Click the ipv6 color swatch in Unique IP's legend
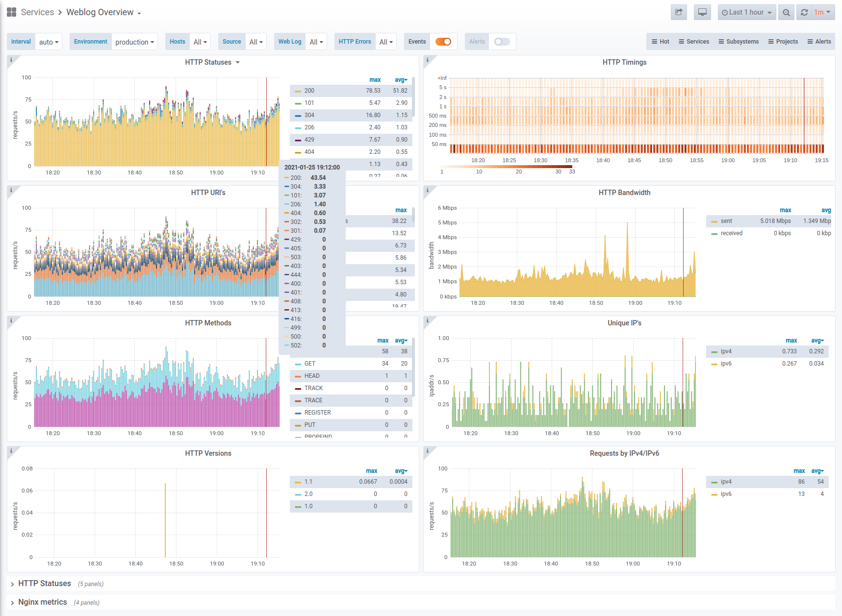Viewport: 842px width, 616px height. pos(714,364)
